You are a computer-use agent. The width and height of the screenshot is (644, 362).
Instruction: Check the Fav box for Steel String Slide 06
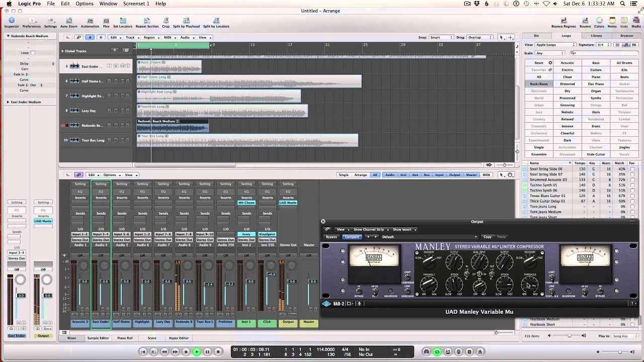(632, 169)
